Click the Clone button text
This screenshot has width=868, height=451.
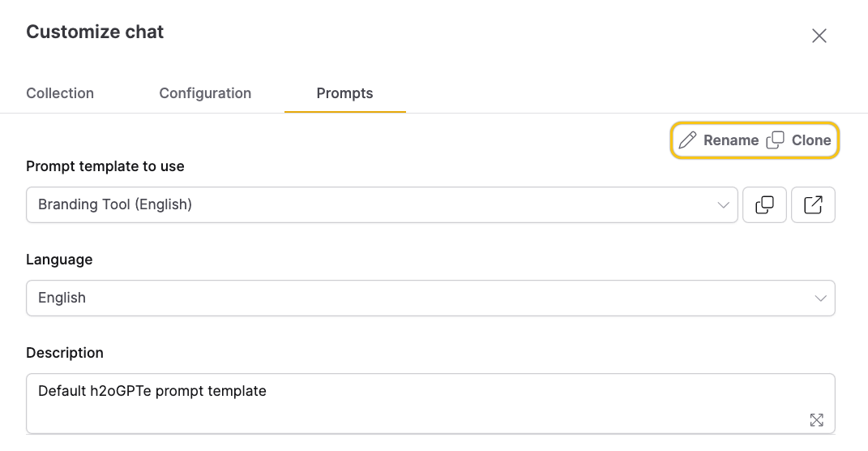click(x=811, y=140)
